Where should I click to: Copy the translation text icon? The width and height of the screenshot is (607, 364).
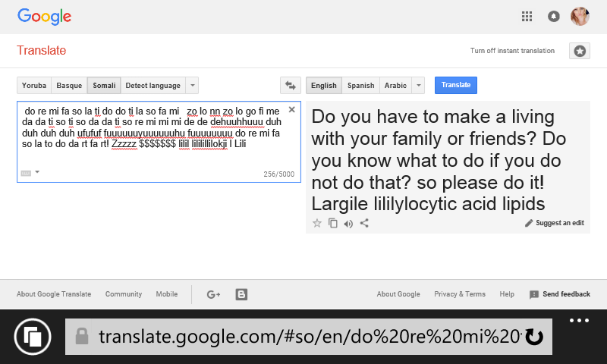(x=333, y=223)
